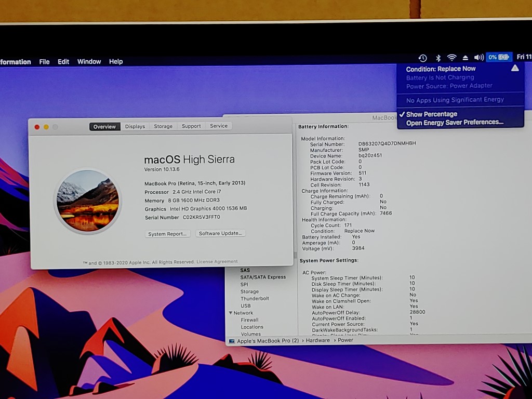
Task: Click Condition: Replace Now menu entry
Action: coord(441,69)
